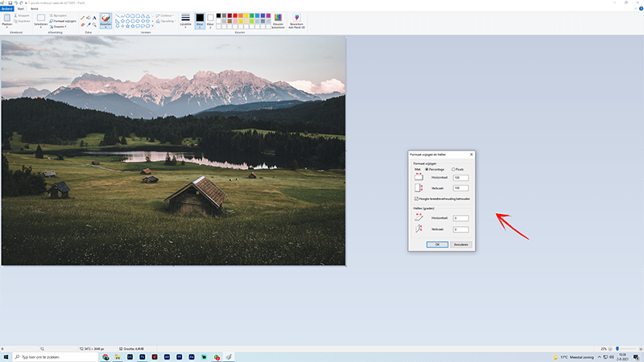This screenshot has height=362, width=644.
Task: Open the Kwasten brushes dropdown arrow
Action: [105, 27]
